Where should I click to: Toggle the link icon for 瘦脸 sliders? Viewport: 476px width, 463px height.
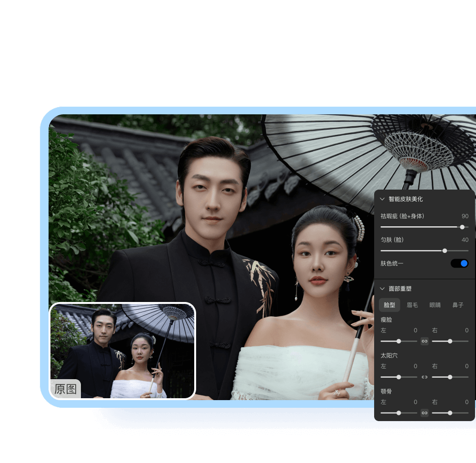point(425,341)
